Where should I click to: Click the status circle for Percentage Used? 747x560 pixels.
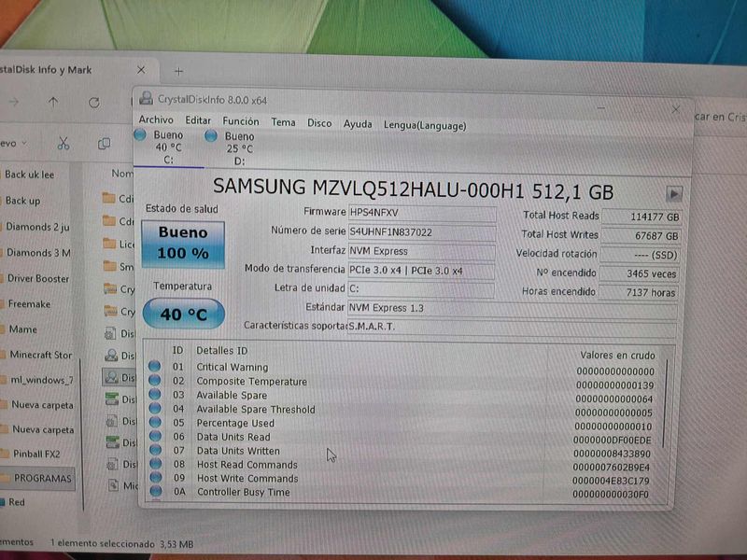(155, 422)
